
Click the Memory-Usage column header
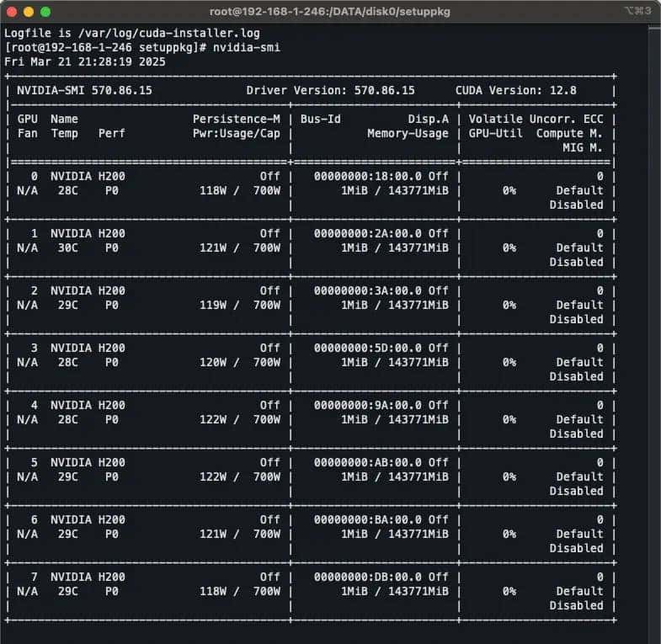[408, 133]
